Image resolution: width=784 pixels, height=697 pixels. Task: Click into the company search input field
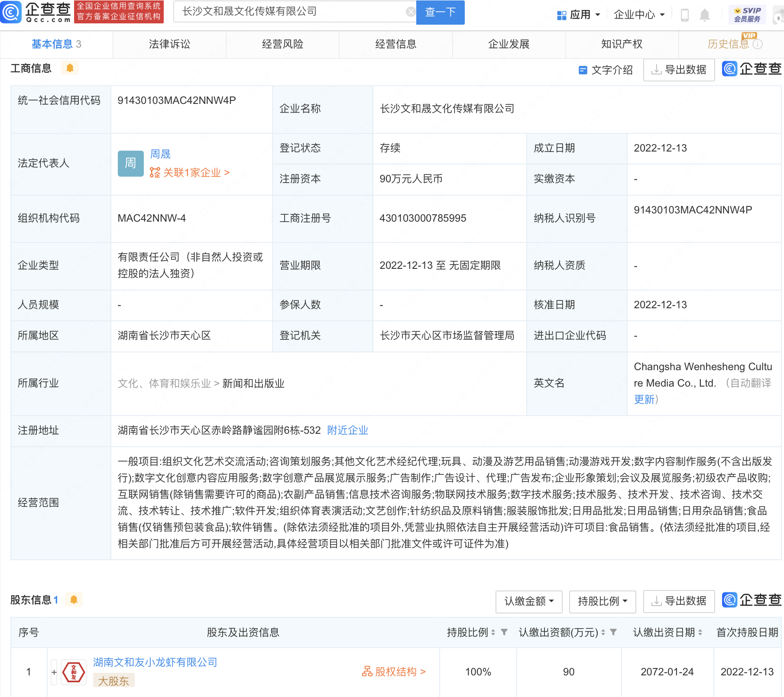point(290,12)
